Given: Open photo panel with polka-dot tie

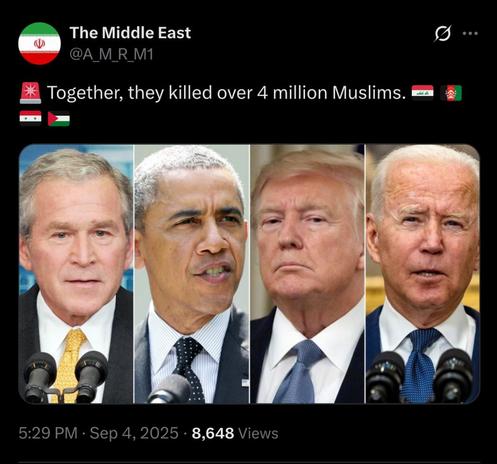Looking at the screenshot, I should [192, 274].
